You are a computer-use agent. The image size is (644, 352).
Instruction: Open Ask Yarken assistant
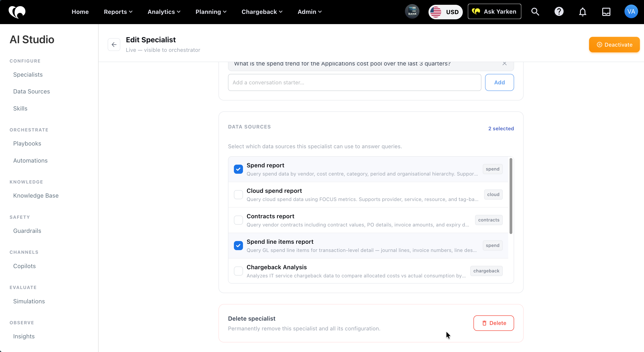pos(494,12)
